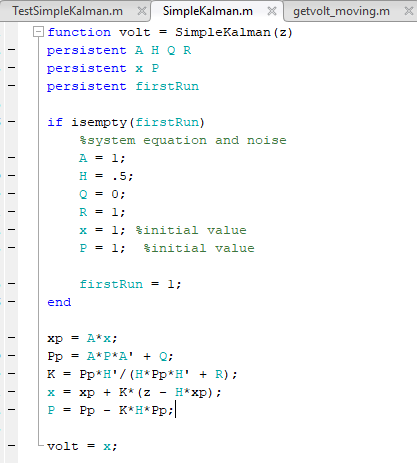Close the TestSimpleKalman.m tab
Viewport: 417px width, 463px height.
click(142, 11)
